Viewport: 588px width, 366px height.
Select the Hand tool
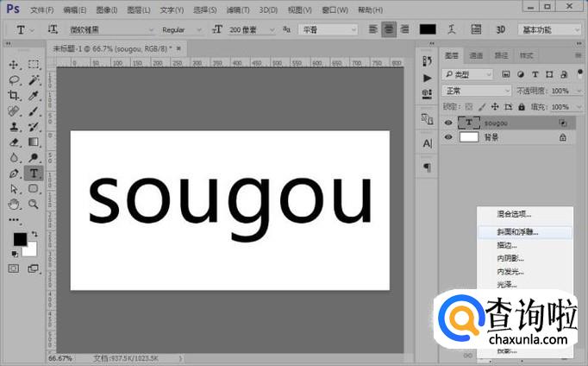(14, 205)
